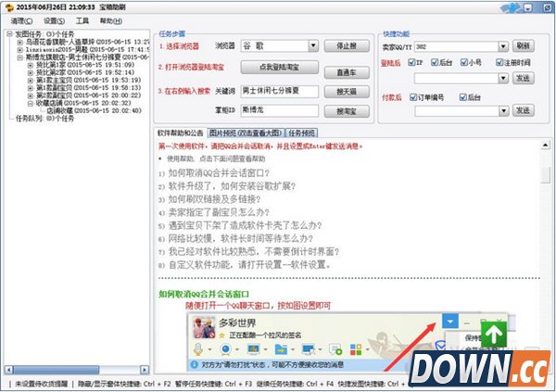Image resolution: width=556 pixels, height=392 pixels.
Task: Click the 直通车 button
Action: [347, 72]
